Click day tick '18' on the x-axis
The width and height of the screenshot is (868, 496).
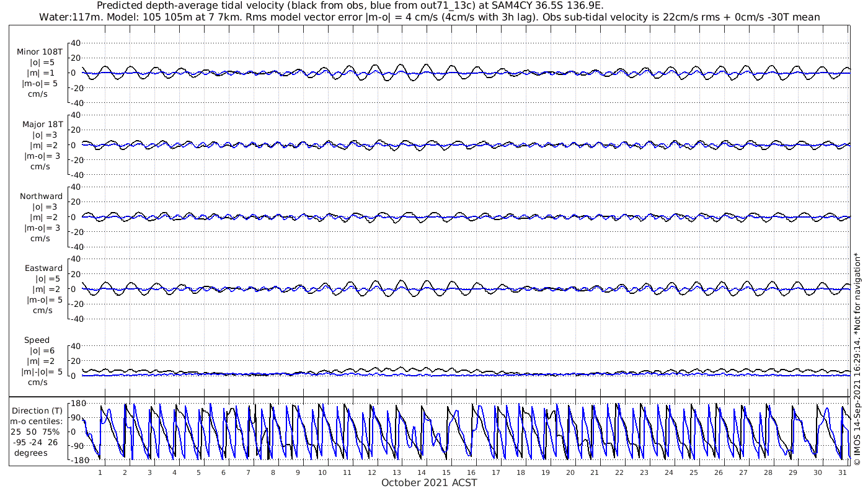[520, 472]
